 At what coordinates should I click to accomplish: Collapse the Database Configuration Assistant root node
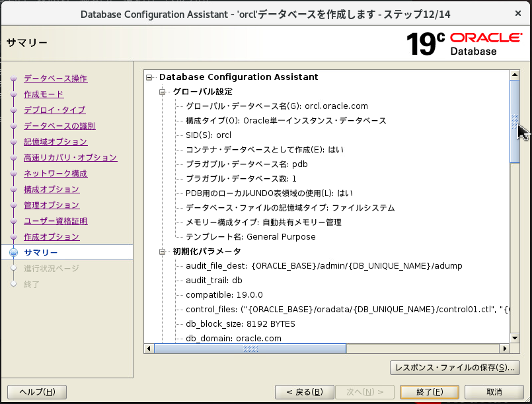pyautogui.click(x=149, y=78)
